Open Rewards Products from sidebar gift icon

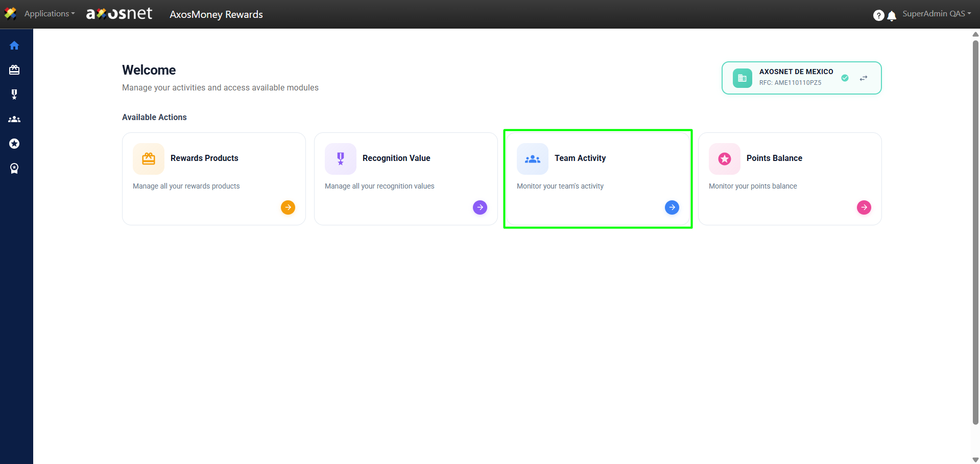[14, 70]
